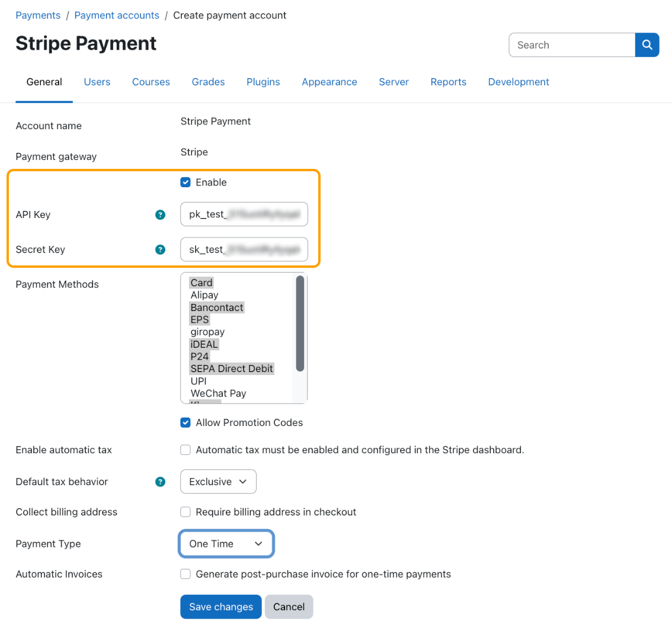672x631 pixels.
Task: Click the Save changes button
Action: 220,606
